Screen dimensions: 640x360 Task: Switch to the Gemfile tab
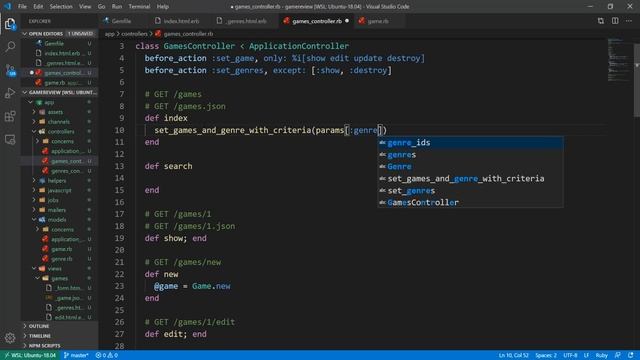[x=121, y=21]
